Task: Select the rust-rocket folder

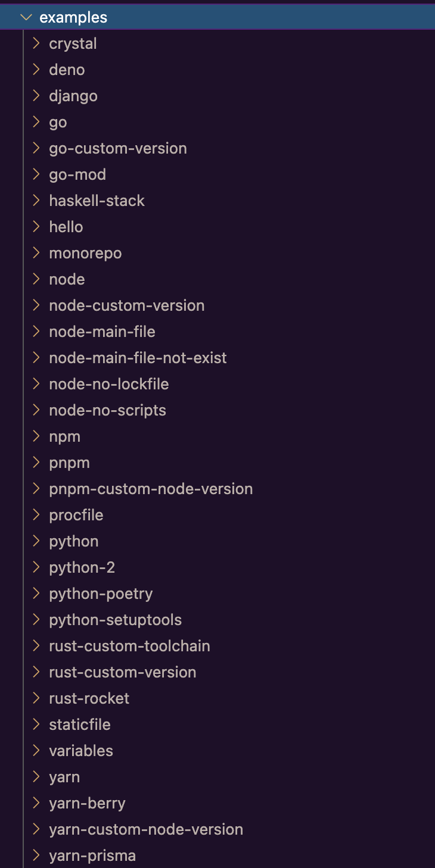Action: pyautogui.click(x=89, y=698)
